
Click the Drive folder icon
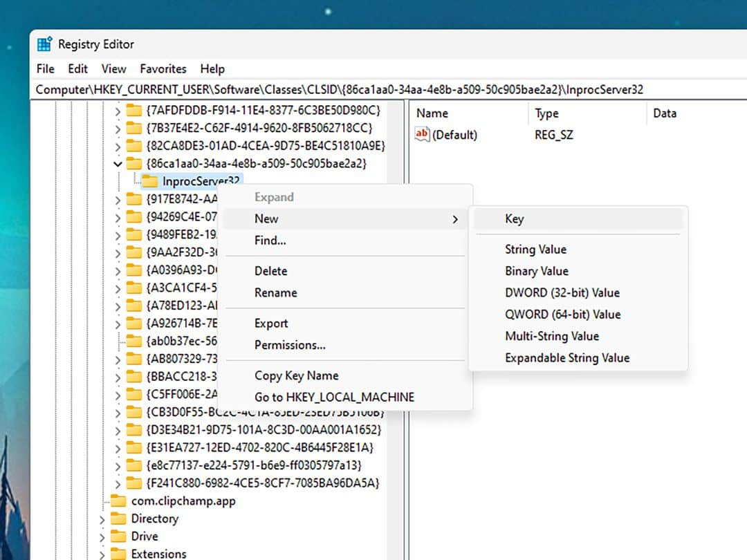click(x=118, y=536)
